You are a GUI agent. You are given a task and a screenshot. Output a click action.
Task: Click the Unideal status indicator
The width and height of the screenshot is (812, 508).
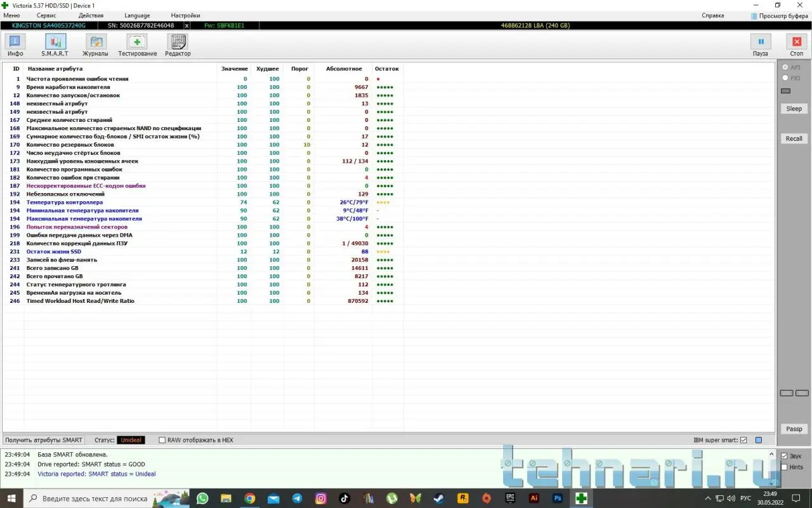pyautogui.click(x=131, y=440)
